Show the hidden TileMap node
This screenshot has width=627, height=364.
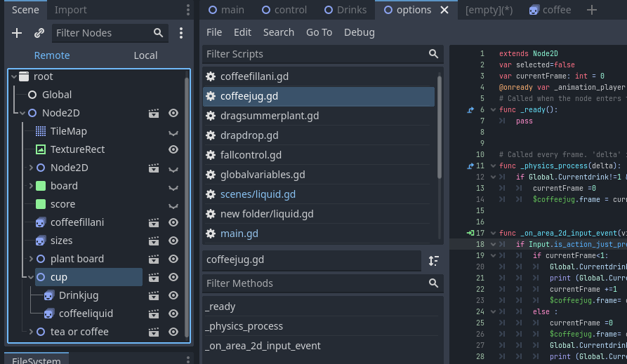point(173,133)
